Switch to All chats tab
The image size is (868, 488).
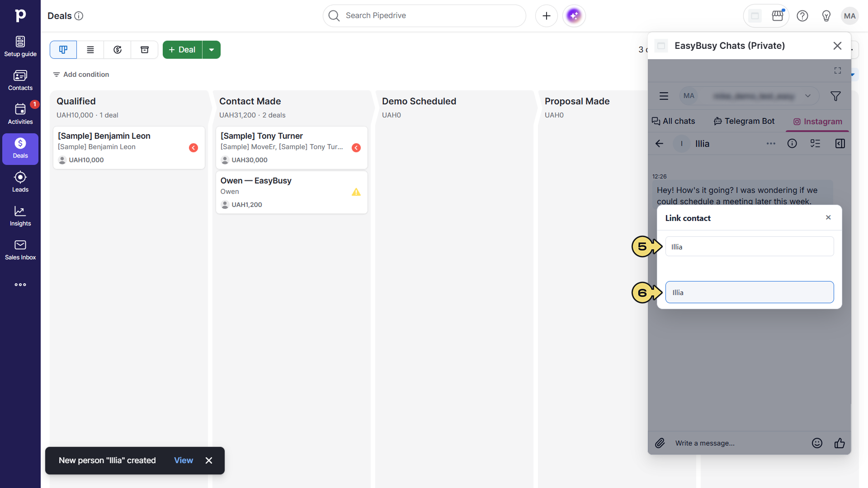pos(673,121)
